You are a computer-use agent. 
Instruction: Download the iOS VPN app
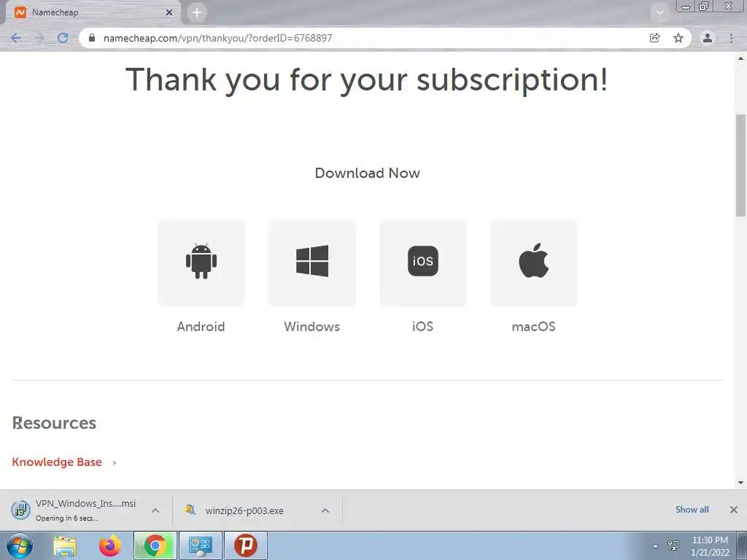pos(423,262)
